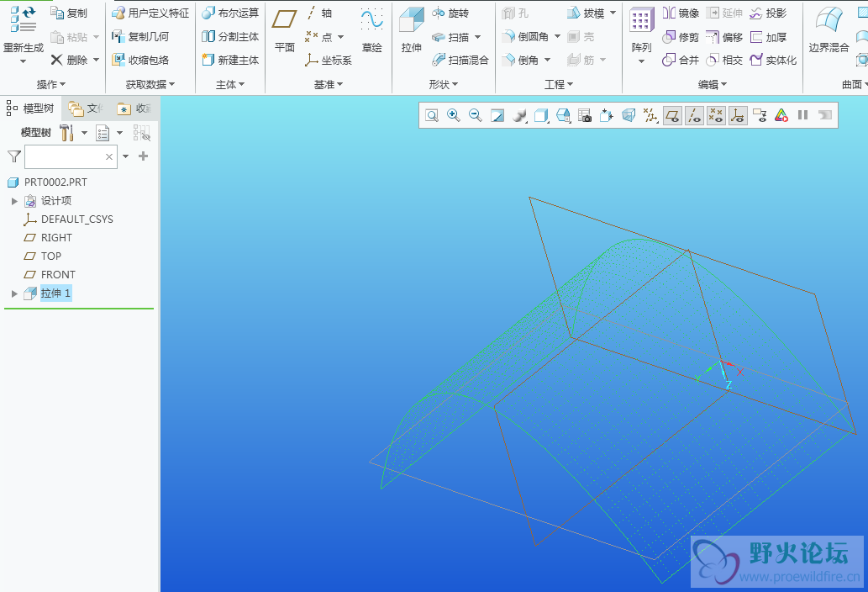868x592 pixels.
Task: Click Split Body (分割主体)
Action: coord(230,36)
